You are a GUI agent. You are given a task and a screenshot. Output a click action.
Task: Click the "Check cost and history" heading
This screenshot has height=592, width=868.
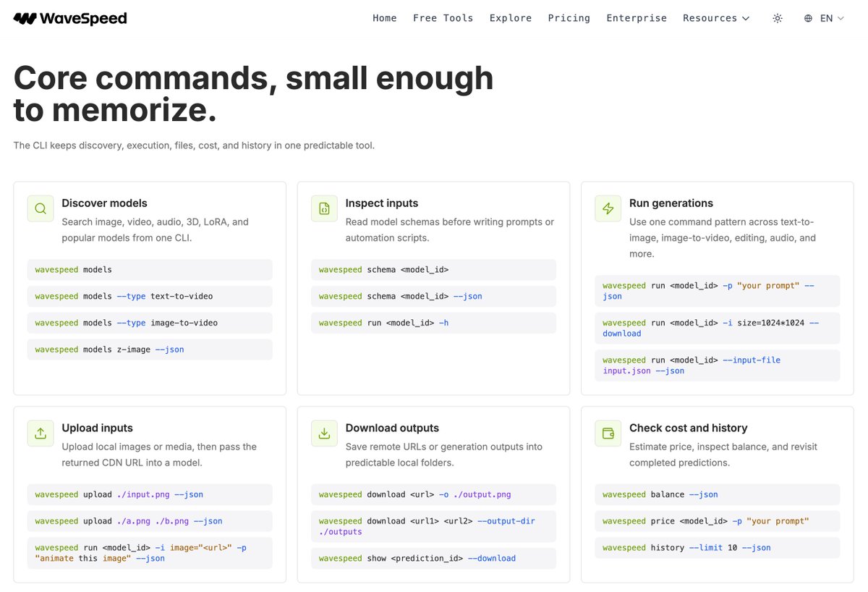689,428
